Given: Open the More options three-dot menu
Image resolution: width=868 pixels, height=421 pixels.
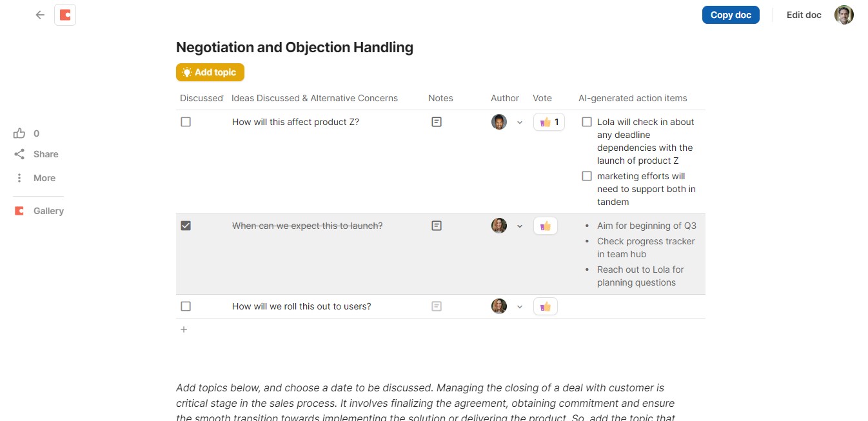Looking at the screenshot, I should 19,178.
